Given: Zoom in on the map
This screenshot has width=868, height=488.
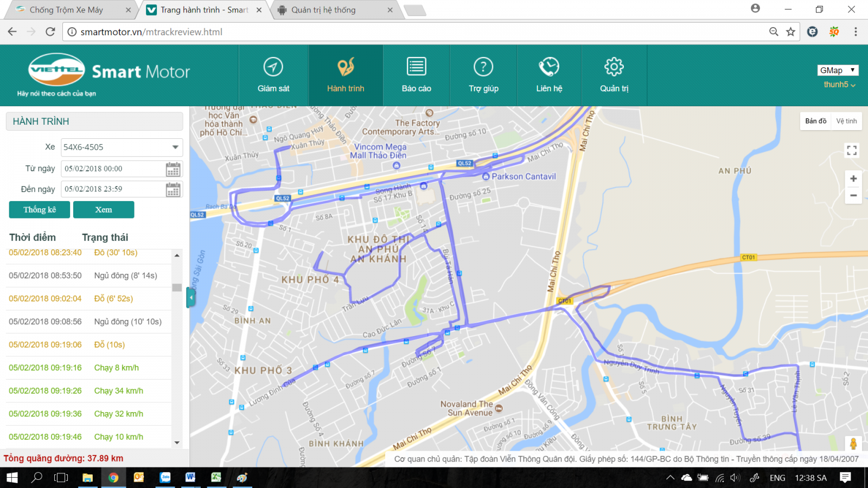Looking at the screenshot, I should 853,179.
